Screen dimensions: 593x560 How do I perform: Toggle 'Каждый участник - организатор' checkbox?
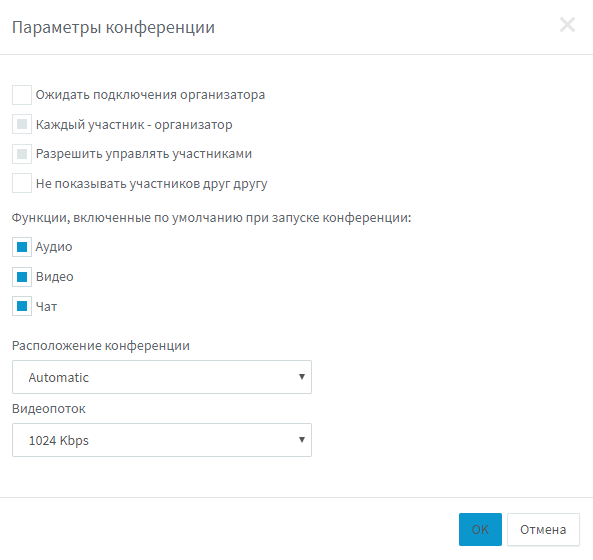22,124
